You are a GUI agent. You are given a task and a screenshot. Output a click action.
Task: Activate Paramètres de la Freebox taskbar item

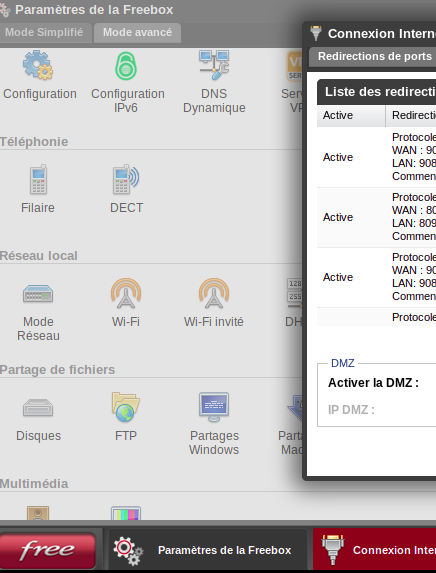pos(208,550)
